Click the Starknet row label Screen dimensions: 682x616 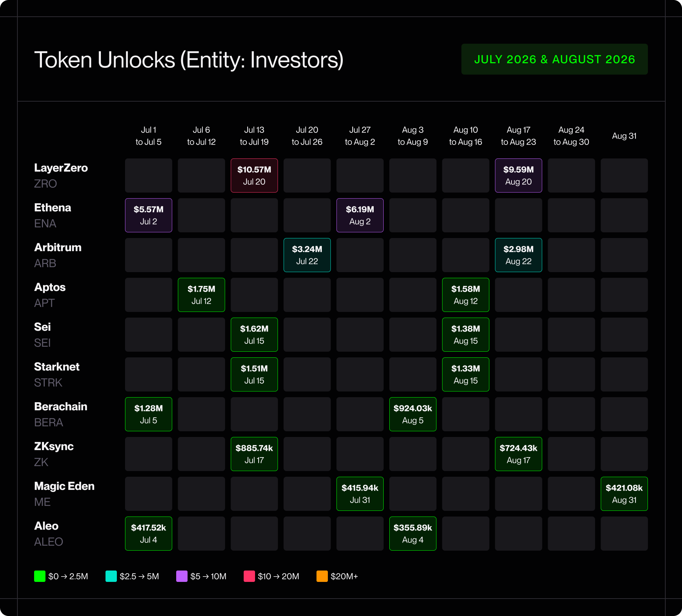pyautogui.click(x=57, y=367)
